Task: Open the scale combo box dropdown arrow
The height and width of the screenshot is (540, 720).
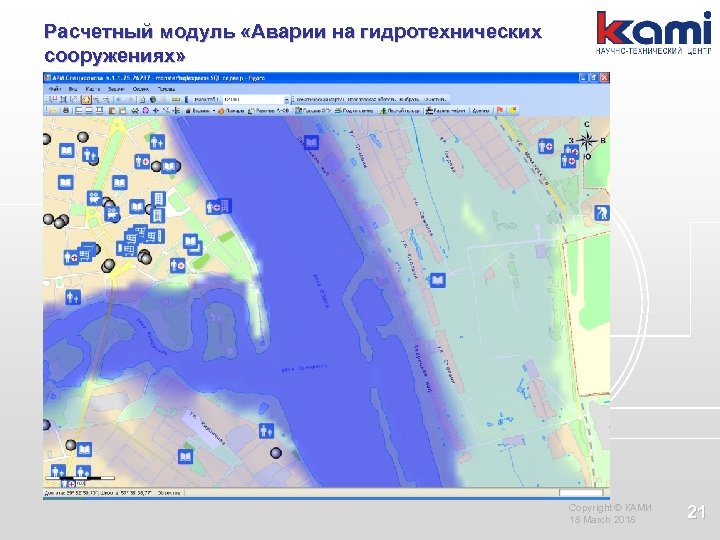Action: point(287,100)
